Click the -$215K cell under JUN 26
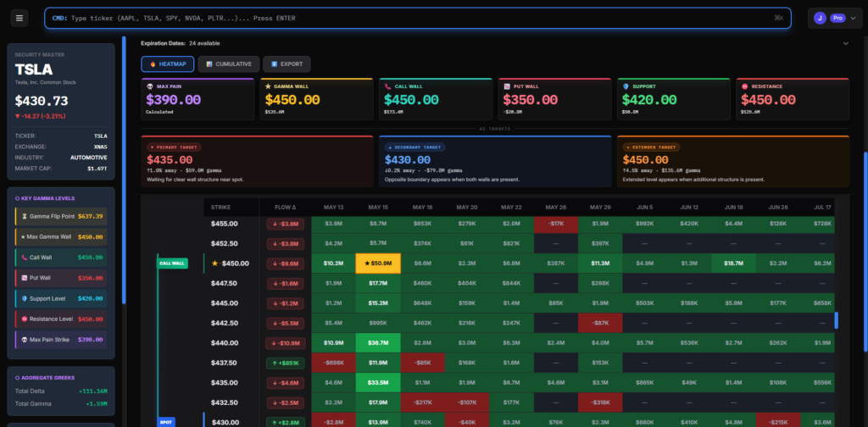Screen dimensions: 868x427 click(x=778, y=423)
